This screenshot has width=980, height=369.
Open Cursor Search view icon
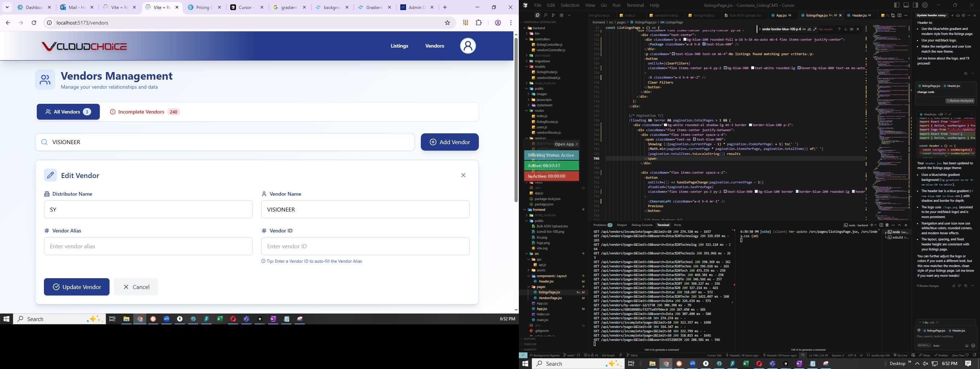pyautogui.click(x=546, y=15)
